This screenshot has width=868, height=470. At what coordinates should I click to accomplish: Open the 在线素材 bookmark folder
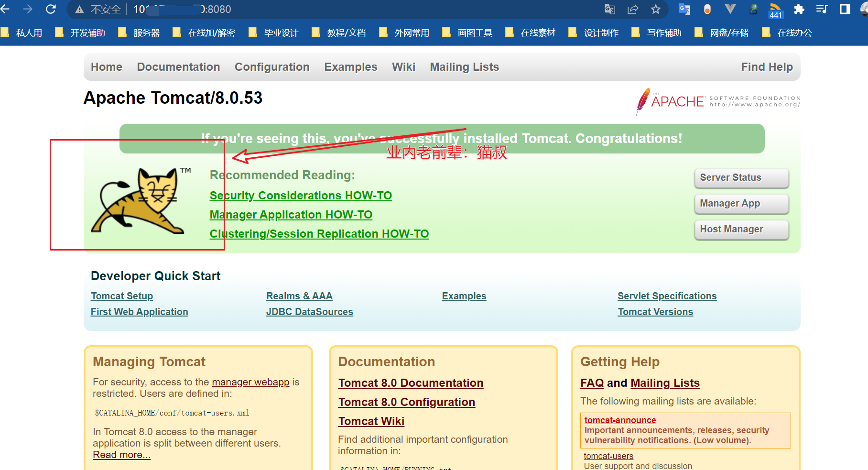[x=531, y=33]
